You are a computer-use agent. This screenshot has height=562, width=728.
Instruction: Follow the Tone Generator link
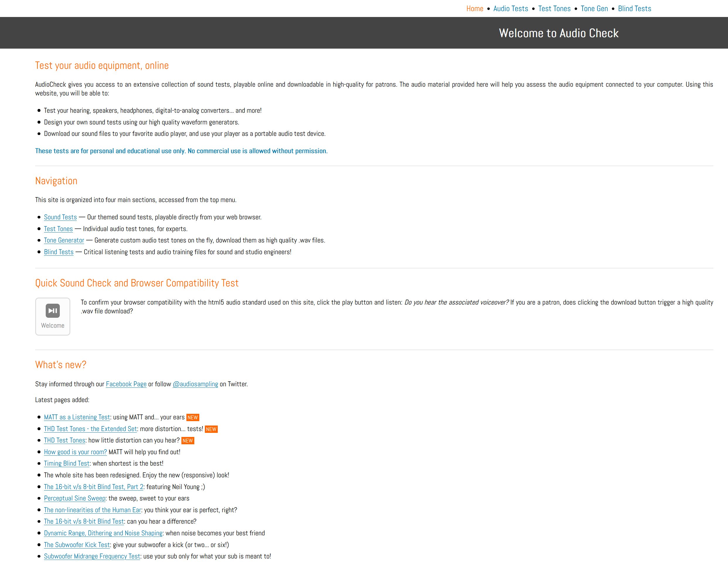pyautogui.click(x=64, y=240)
